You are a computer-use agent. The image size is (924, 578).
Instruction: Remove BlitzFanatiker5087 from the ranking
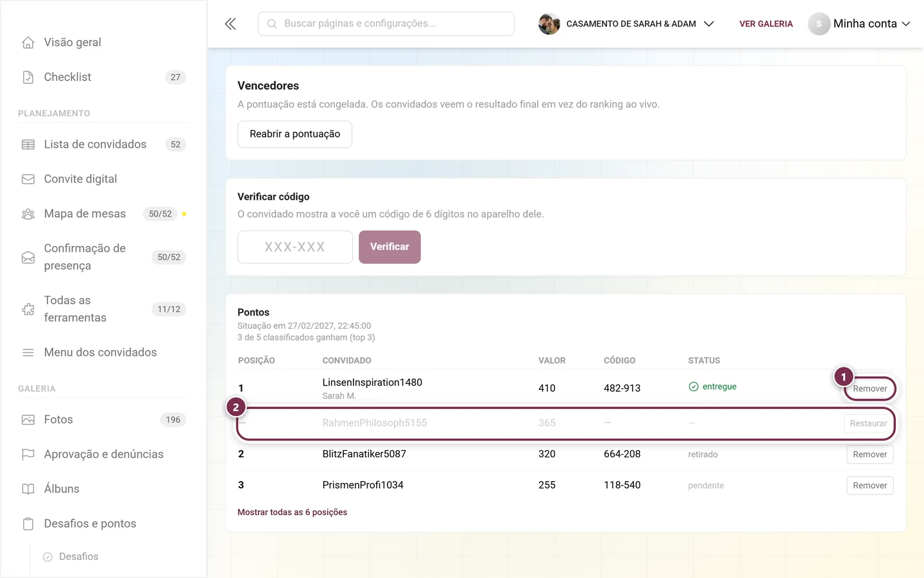[869, 455]
